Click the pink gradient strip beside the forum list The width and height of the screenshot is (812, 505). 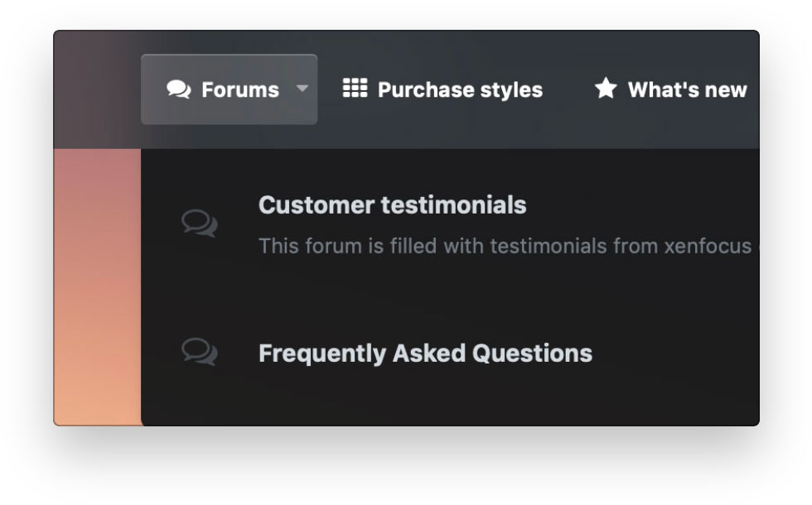pos(97,232)
